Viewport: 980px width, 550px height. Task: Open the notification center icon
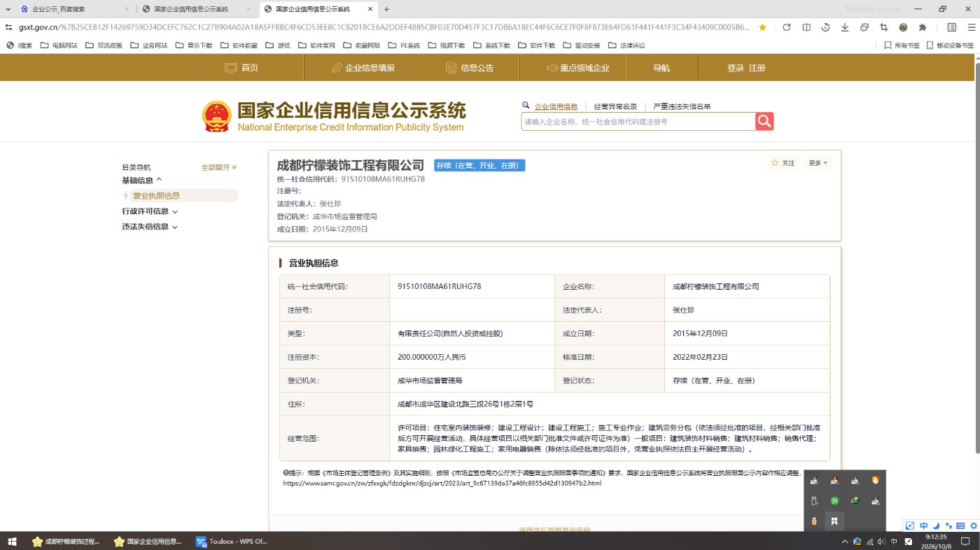click(965, 542)
